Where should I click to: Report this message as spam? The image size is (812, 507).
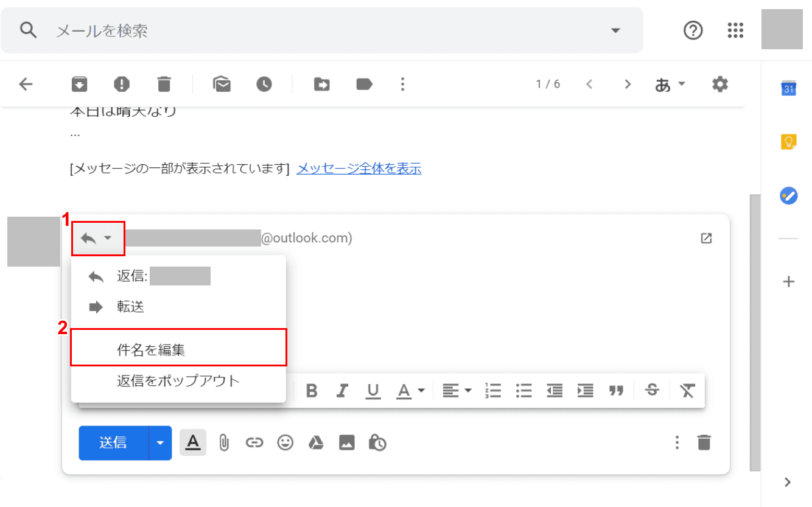coord(122,84)
